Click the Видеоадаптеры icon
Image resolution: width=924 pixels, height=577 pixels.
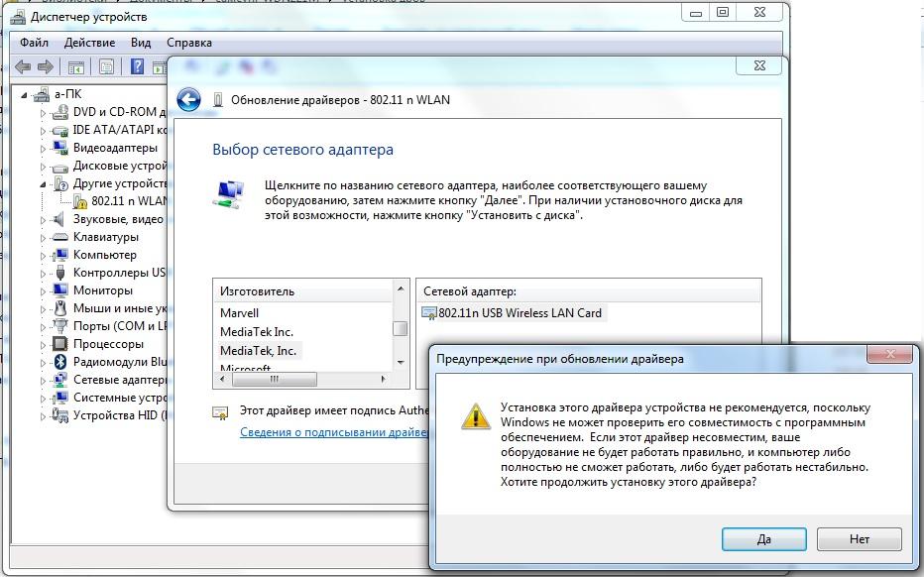tap(60, 148)
